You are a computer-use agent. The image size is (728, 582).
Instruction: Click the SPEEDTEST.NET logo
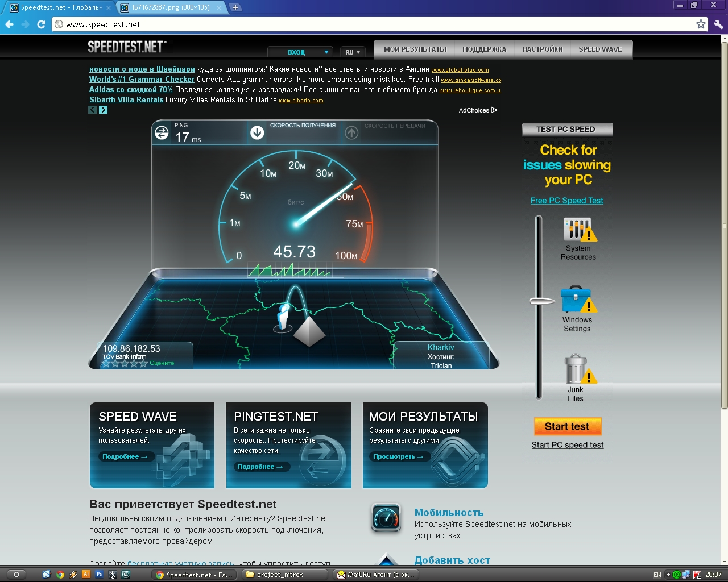pos(127,47)
